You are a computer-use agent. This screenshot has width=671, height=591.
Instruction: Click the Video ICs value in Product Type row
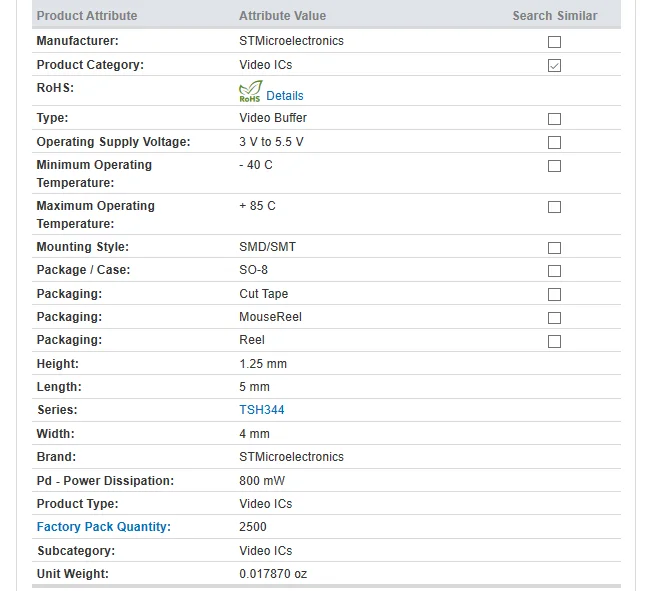266,504
